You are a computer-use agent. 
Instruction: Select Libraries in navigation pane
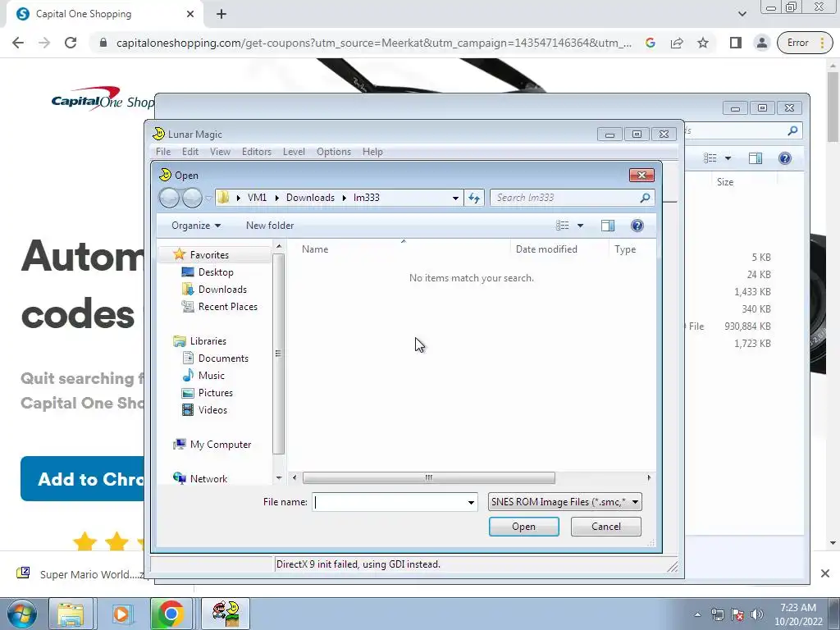pos(208,340)
